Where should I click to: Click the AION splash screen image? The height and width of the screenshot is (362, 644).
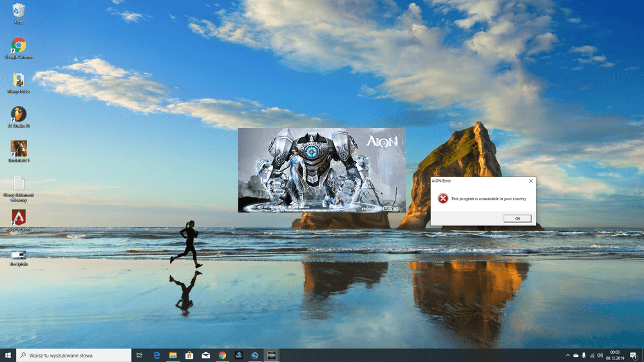pyautogui.click(x=321, y=170)
